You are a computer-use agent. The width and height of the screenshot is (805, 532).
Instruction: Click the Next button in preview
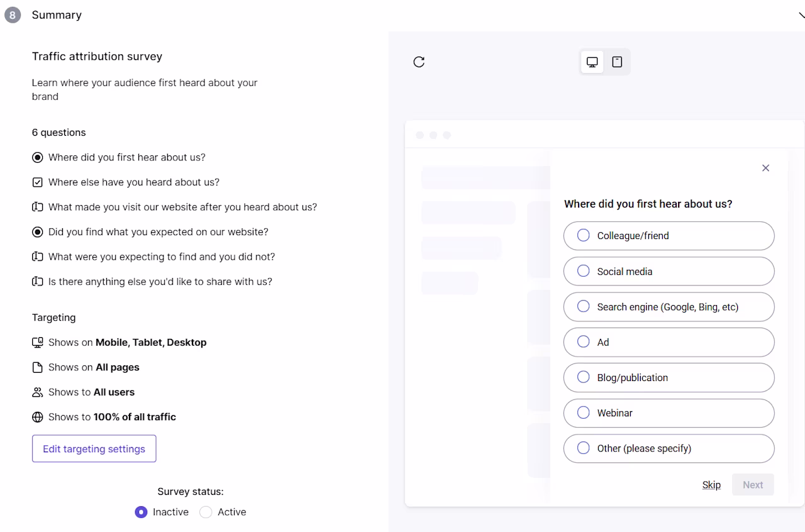click(753, 485)
